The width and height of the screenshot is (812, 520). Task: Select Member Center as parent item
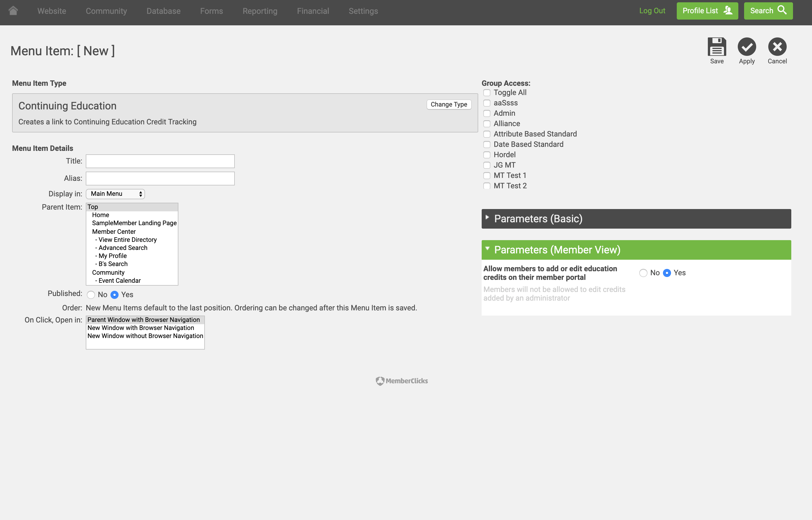coord(114,231)
